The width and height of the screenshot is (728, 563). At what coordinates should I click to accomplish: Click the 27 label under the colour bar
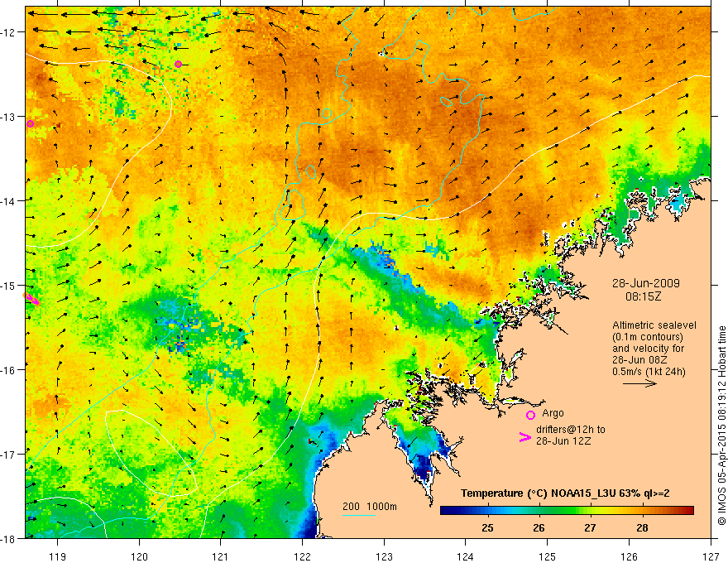tap(590, 528)
